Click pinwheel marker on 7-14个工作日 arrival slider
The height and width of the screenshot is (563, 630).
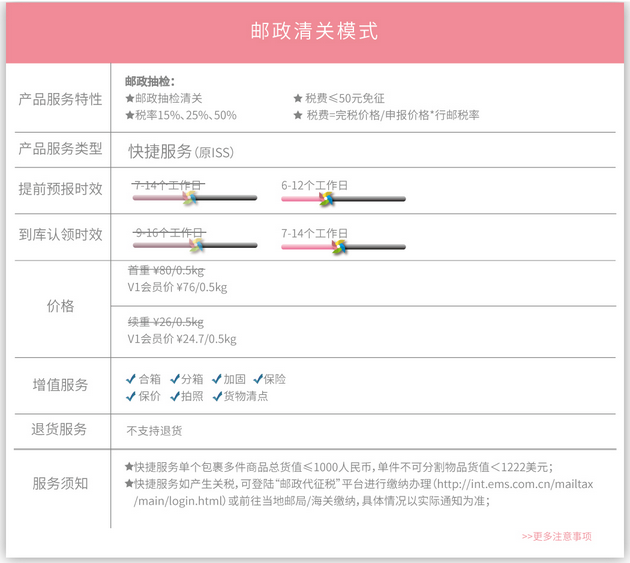point(340,246)
